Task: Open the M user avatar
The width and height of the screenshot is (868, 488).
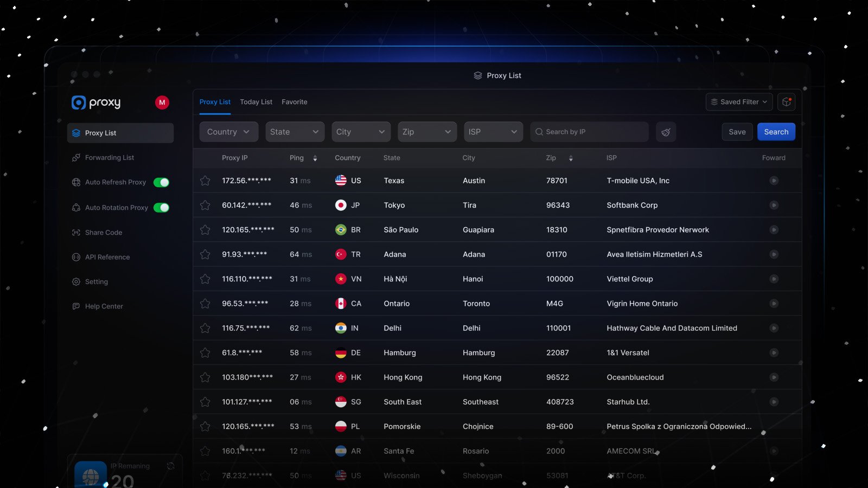Action: (x=162, y=102)
